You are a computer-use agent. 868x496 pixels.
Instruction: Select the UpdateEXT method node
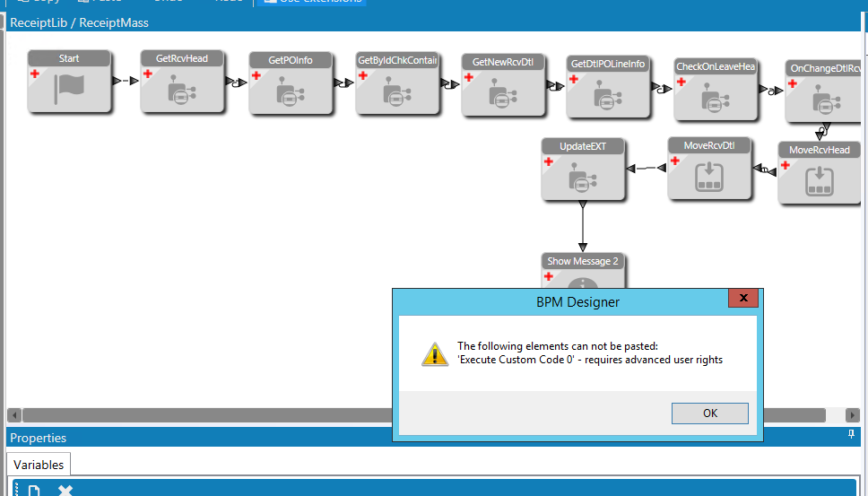(x=583, y=169)
